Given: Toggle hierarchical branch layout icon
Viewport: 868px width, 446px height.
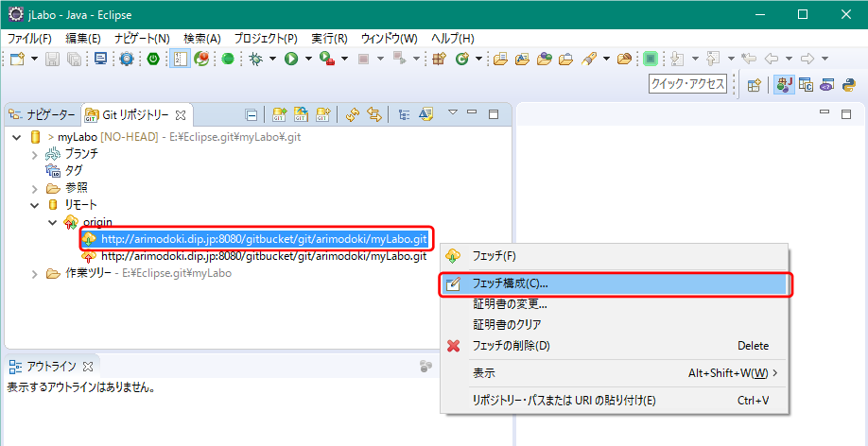Looking at the screenshot, I should point(405,114).
